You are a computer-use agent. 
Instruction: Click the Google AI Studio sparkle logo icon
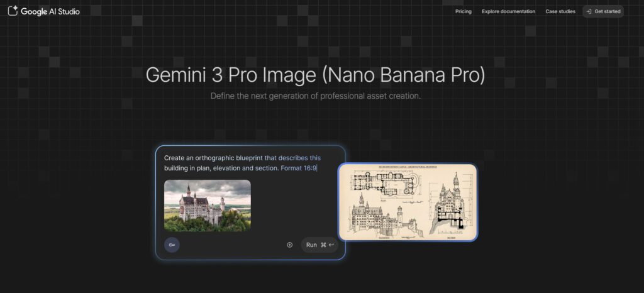coord(13,11)
